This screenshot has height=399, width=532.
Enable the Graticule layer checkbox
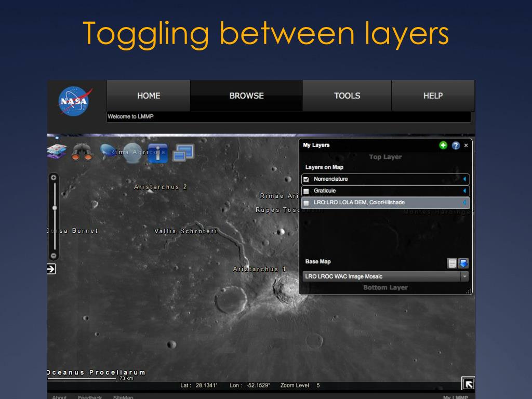(x=307, y=191)
